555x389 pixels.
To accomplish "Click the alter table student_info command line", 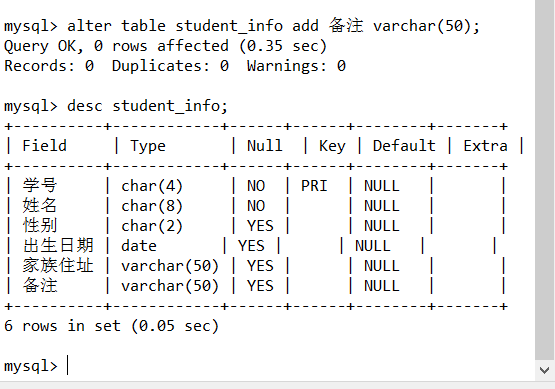I will click(242, 26).
